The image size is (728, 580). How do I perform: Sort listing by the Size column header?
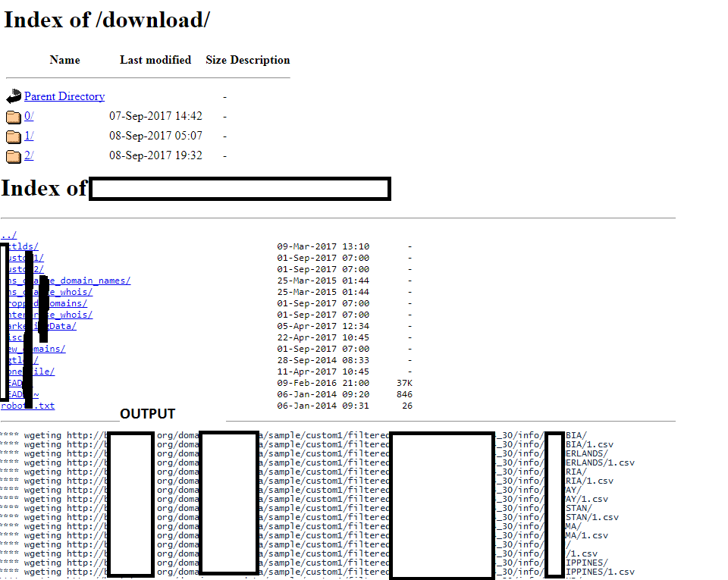pos(216,61)
